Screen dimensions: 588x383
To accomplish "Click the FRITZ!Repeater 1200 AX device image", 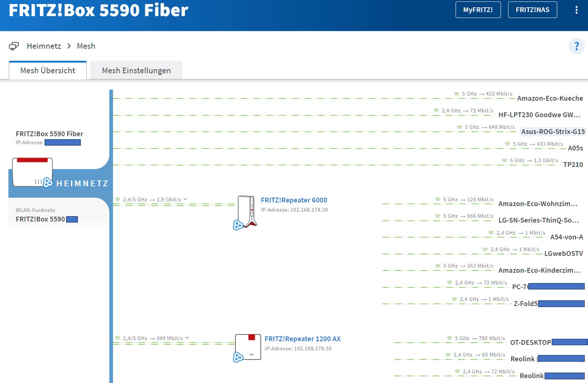I will pyautogui.click(x=248, y=347).
